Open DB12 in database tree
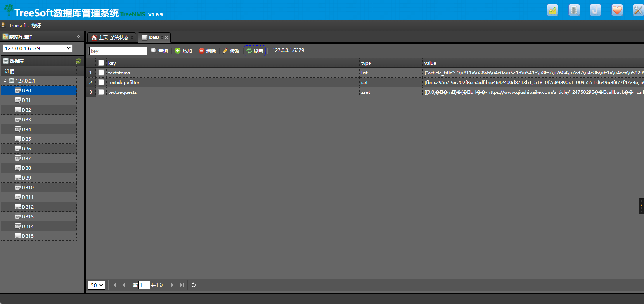Viewport: 644px width, 304px height. click(x=38, y=207)
